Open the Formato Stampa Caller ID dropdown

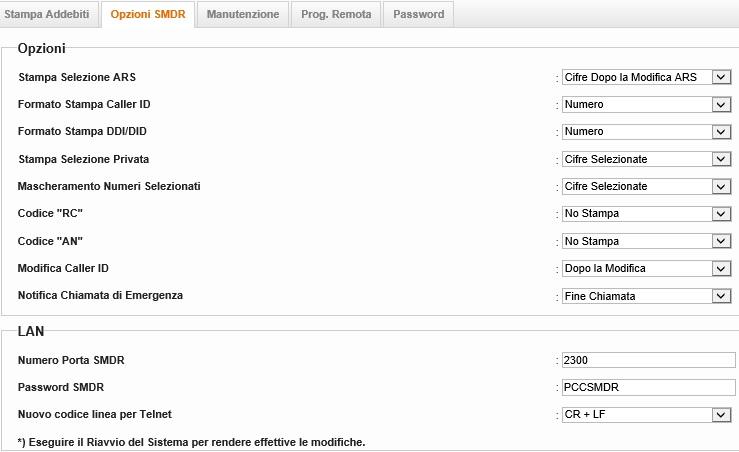(x=646, y=104)
